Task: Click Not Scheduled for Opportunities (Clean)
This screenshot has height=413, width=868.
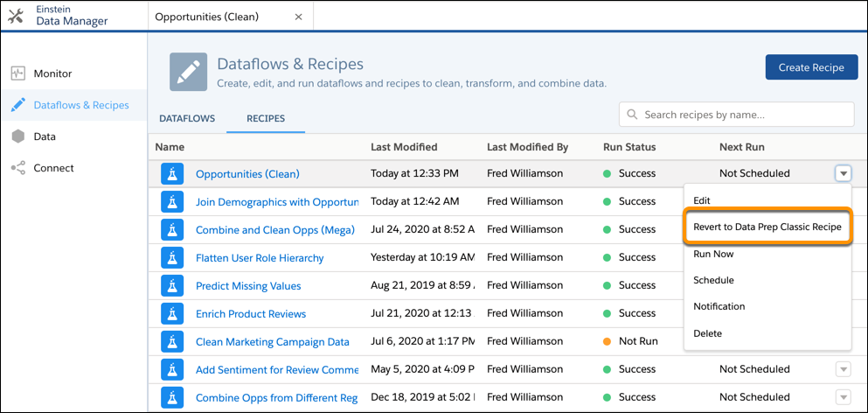Action: pos(754,173)
